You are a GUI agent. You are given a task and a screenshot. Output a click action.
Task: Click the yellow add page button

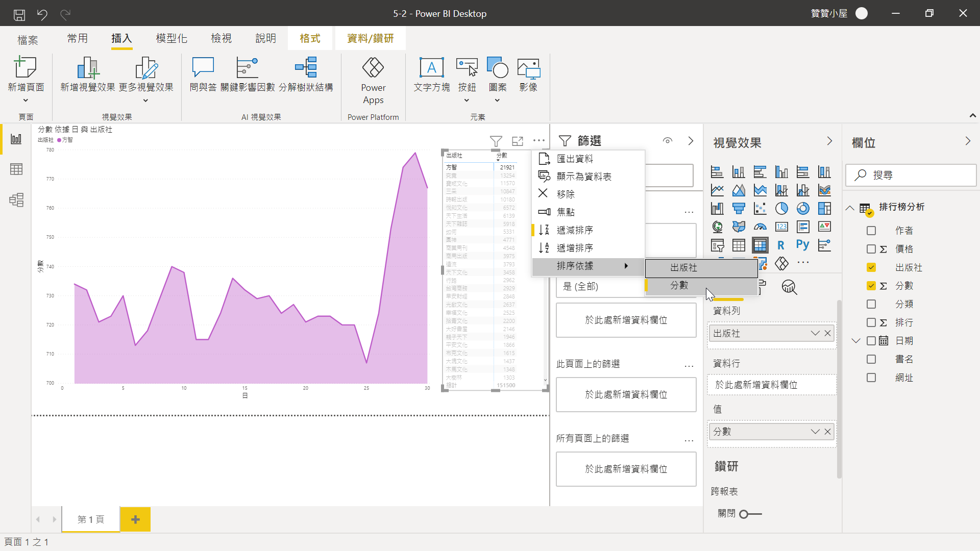tap(135, 519)
